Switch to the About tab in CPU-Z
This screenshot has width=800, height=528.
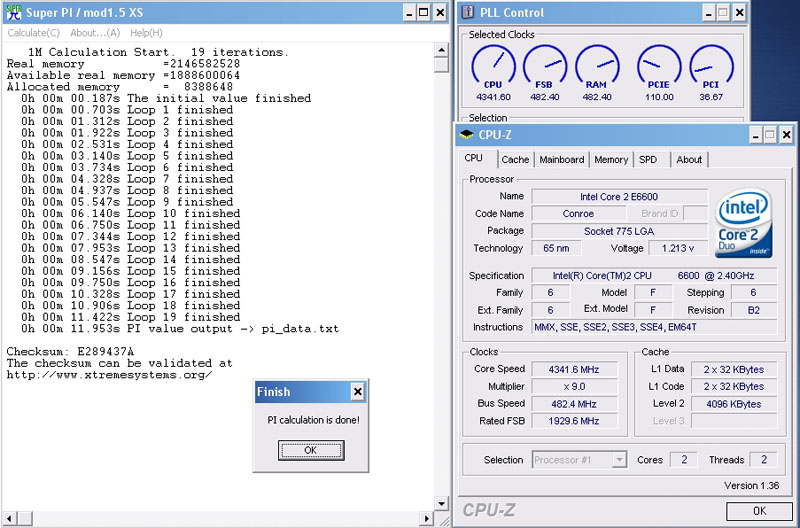[689, 160]
